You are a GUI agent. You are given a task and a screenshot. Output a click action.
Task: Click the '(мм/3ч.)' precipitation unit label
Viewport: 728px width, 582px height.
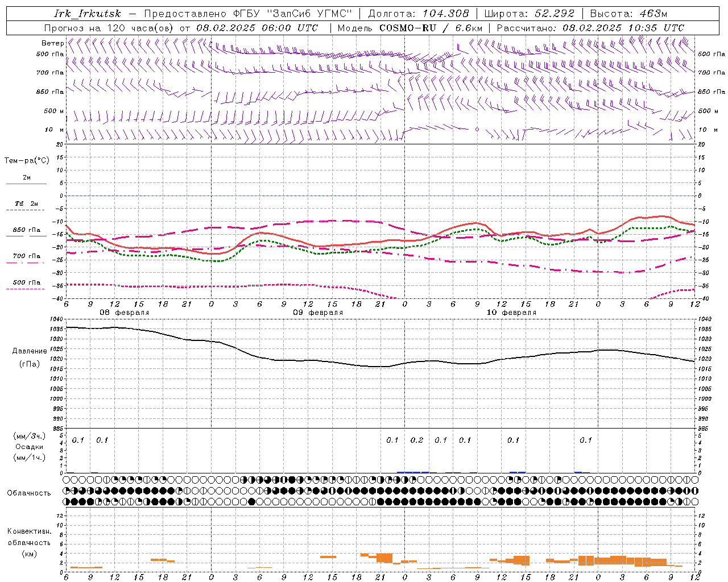(x=29, y=436)
